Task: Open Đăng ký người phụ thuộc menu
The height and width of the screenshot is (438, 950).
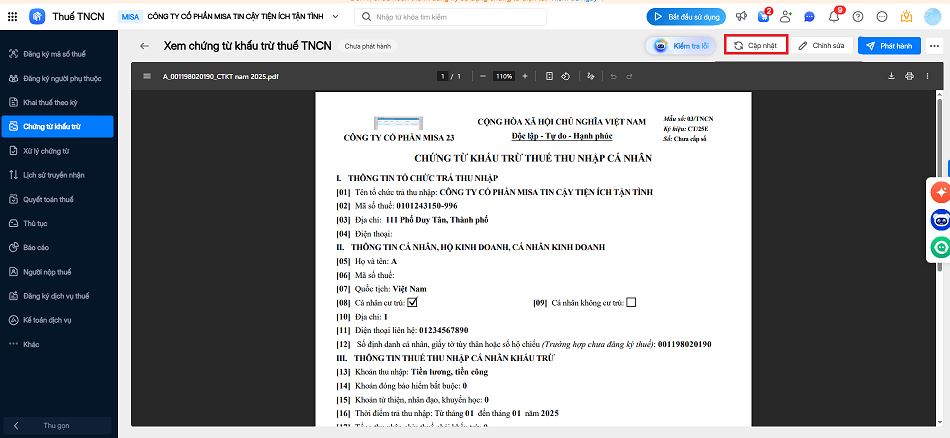Action: tap(57, 78)
